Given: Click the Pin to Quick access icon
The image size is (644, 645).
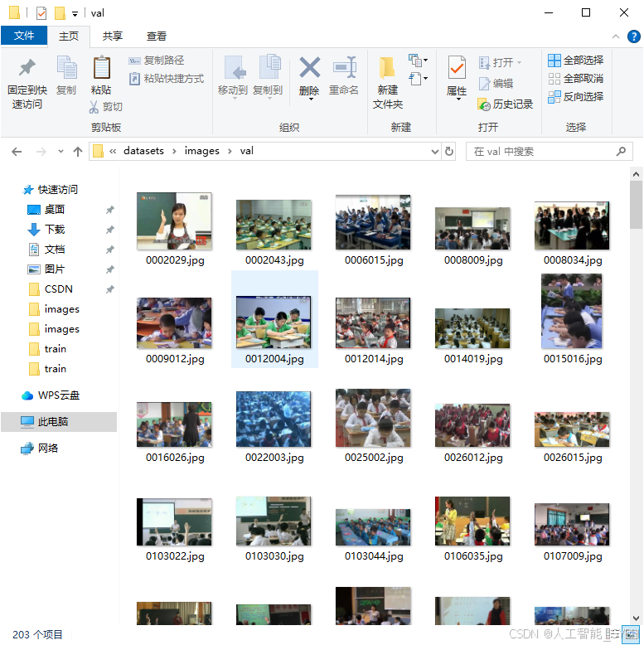Looking at the screenshot, I should point(27,68).
